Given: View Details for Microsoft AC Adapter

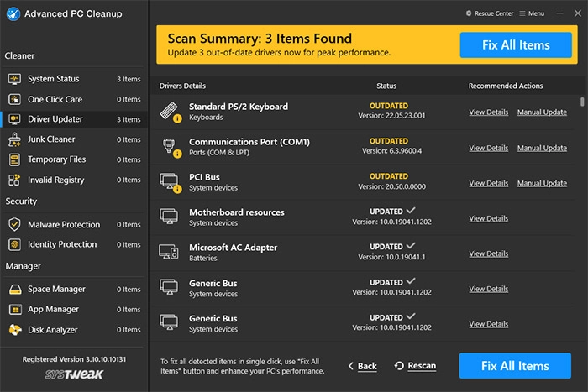Looking at the screenshot, I should click(489, 253).
